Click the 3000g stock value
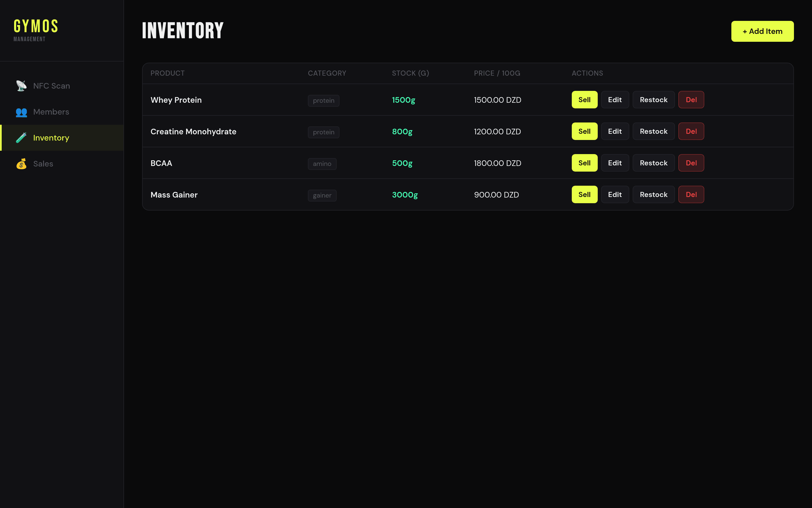 [x=405, y=195]
